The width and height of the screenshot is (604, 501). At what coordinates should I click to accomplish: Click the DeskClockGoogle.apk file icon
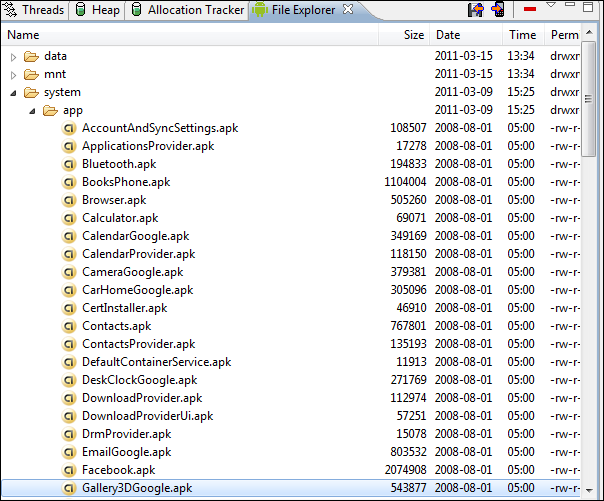pyautogui.click(x=69, y=380)
